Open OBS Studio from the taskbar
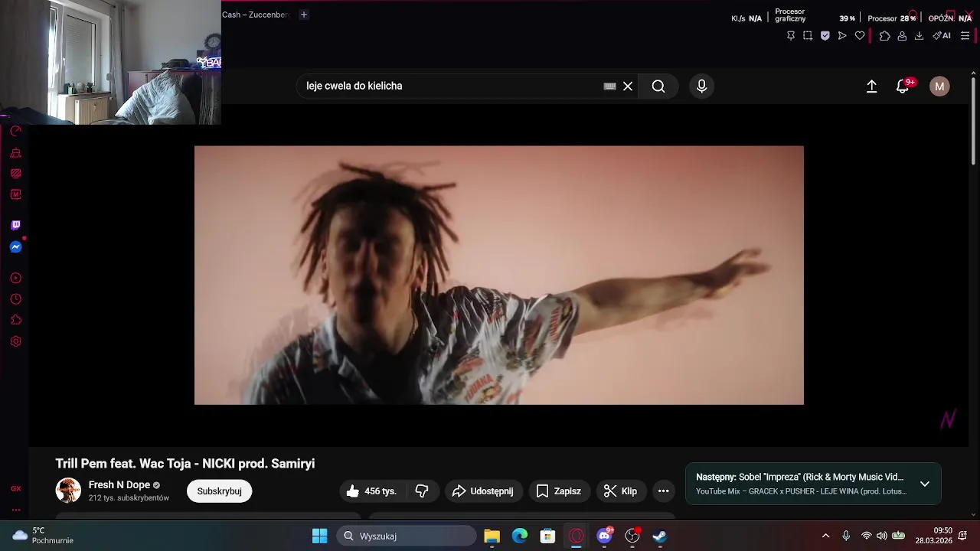980x551 pixels. click(632, 536)
